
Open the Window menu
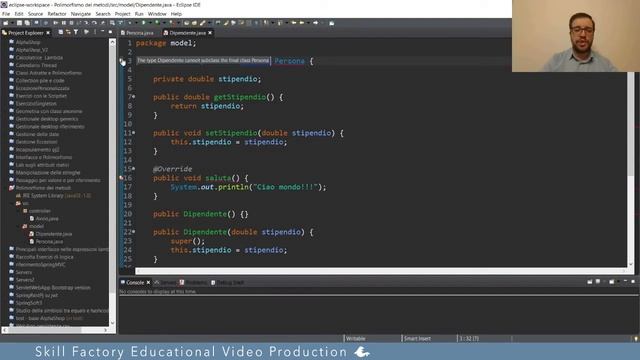[157, 14]
